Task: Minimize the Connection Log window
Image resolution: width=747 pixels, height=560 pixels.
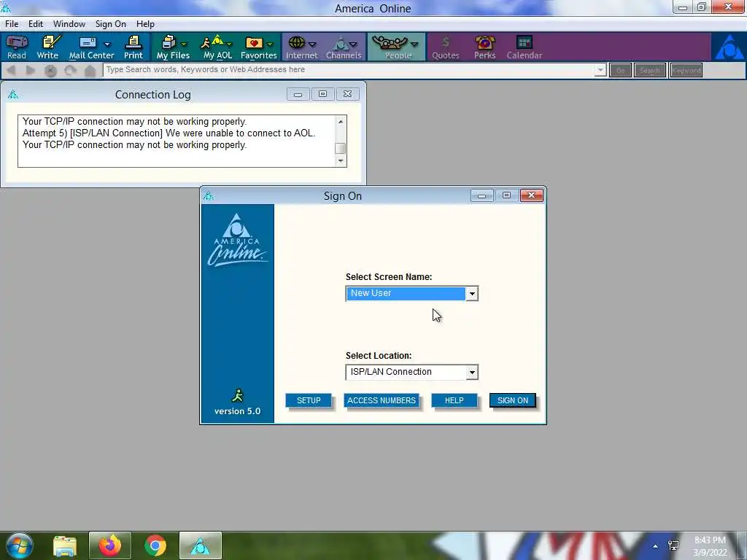Action: pyautogui.click(x=298, y=94)
